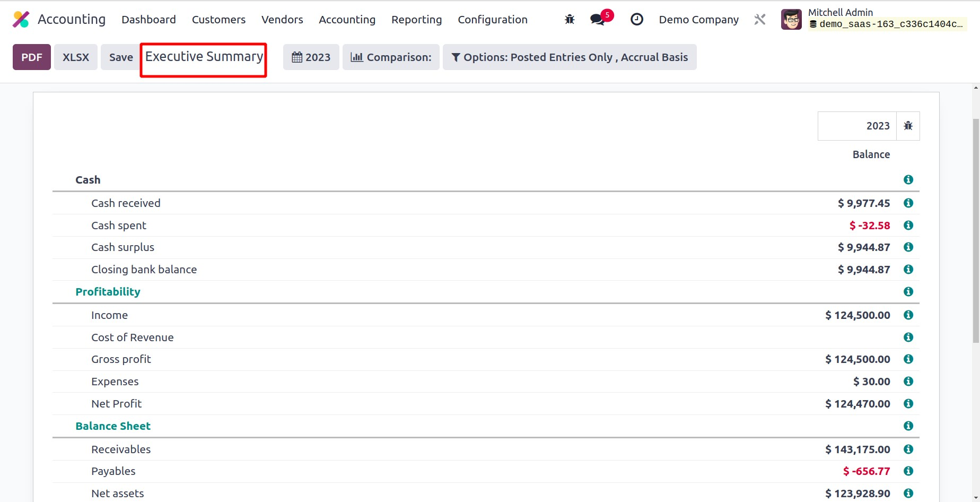
Task: Open Options: Posted Entries Only filter
Action: 570,57
